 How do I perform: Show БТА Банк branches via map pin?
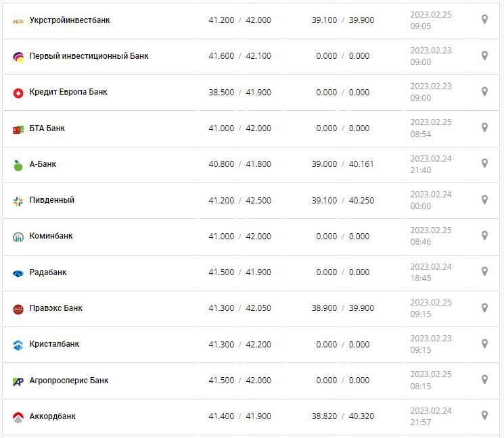[484, 128]
